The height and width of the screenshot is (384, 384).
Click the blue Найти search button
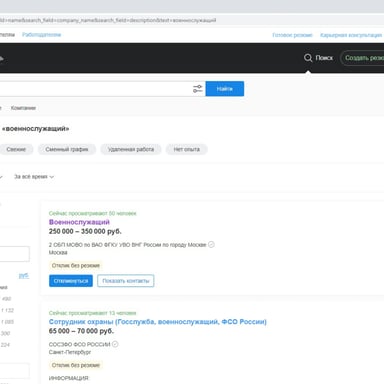[225, 89]
